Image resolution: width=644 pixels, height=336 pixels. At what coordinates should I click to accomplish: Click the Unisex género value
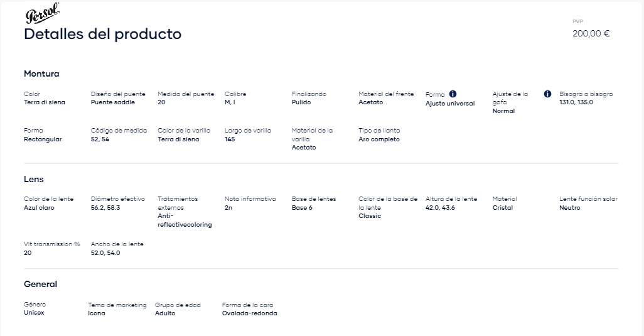tap(34, 313)
